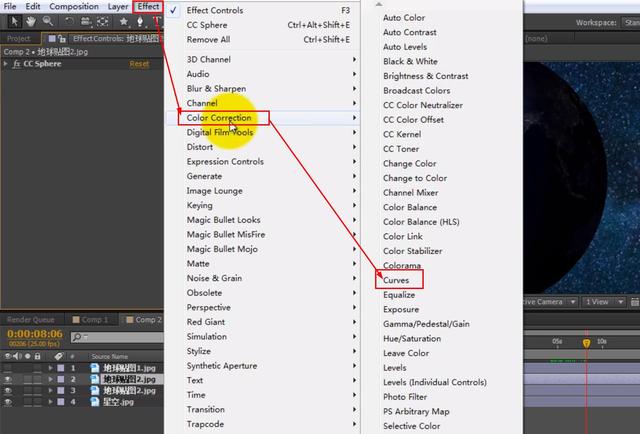This screenshot has width=640, height=434.
Task: Click the file icon of layer 1
Action: click(x=95, y=368)
